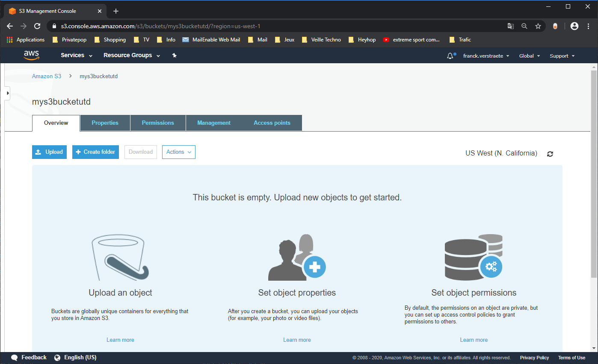Reload the page with browser refresh icon
Image resolution: width=598 pixels, height=364 pixels.
click(x=37, y=26)
